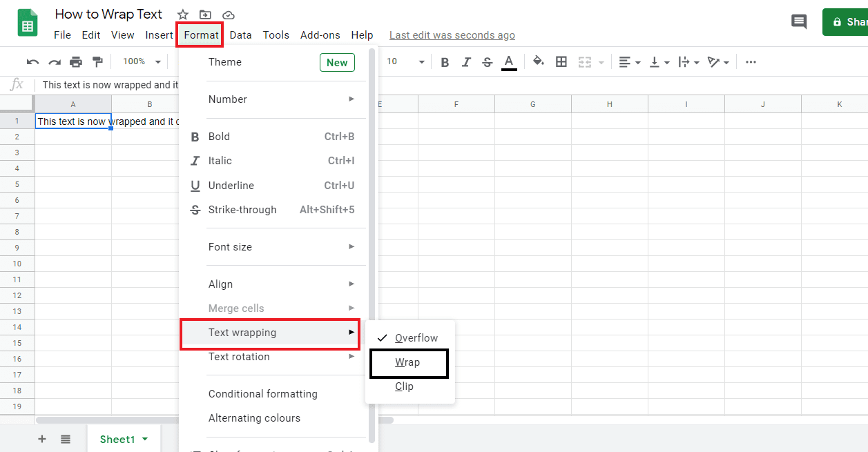Expand the Number submenu

click(x=273, y=99)
